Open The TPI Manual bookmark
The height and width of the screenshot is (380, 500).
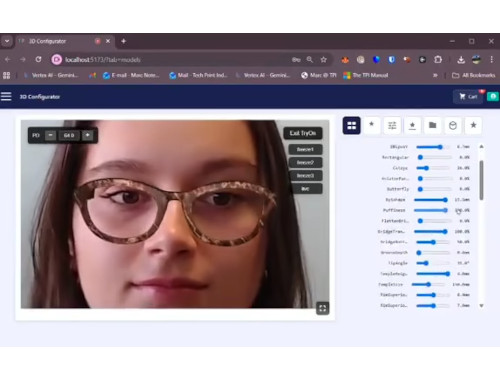366,75
